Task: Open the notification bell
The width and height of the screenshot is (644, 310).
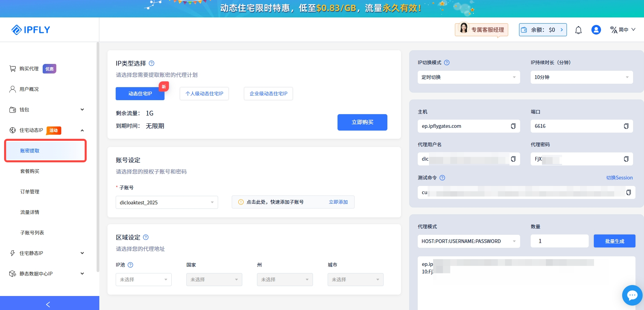Action: [578, 30]
